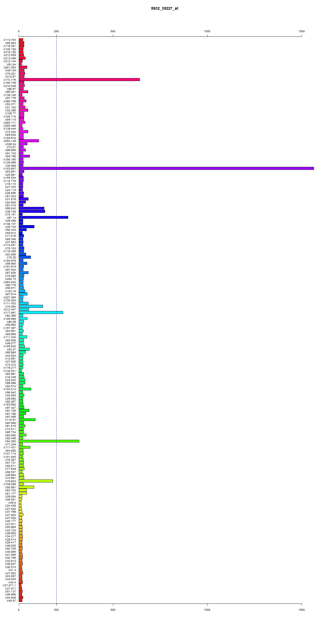Click the row label X172.176
The image size is (322, 644).
pos(10,80)
